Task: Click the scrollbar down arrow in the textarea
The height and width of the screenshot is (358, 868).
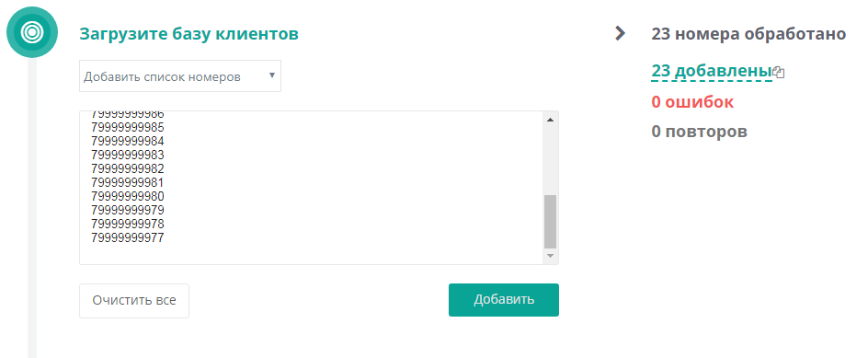Action: tap(550, 256)
